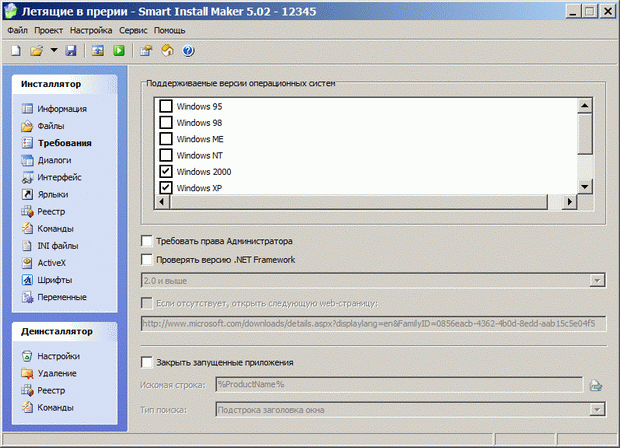The image size is (620, 448).
Task: Click the New project toolbar icon
Action: coord(16,50)
